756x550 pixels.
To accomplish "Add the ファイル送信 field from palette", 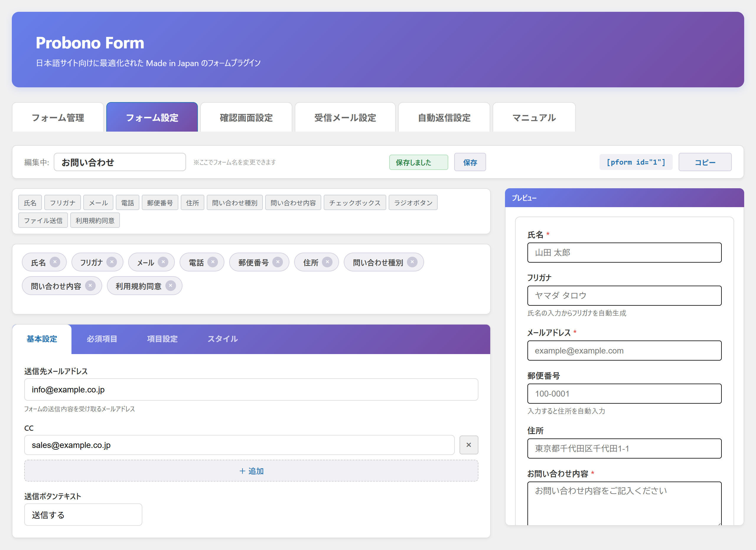I will [43, 220].
